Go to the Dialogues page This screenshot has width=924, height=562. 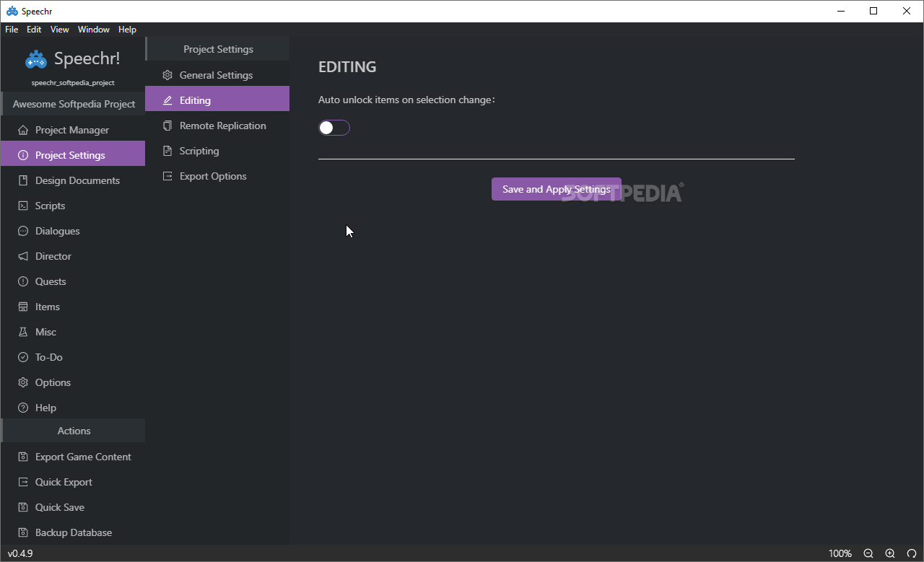(72, 231)
